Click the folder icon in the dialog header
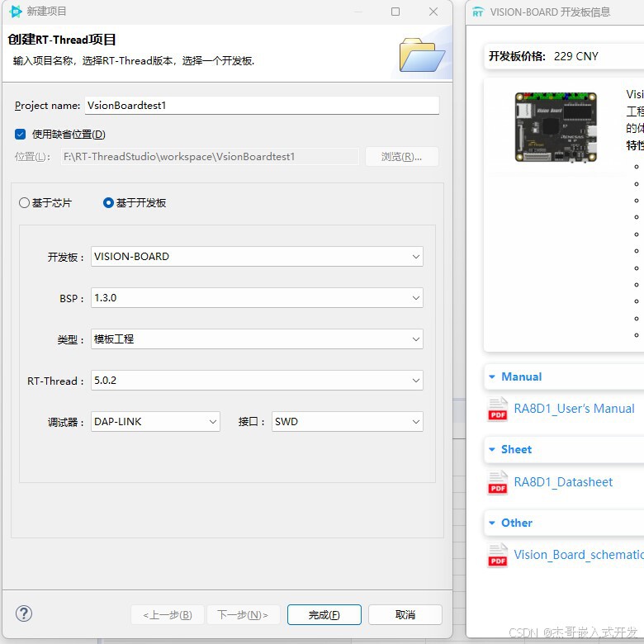Screen dimensions: 644x644 tap(422, 55)
